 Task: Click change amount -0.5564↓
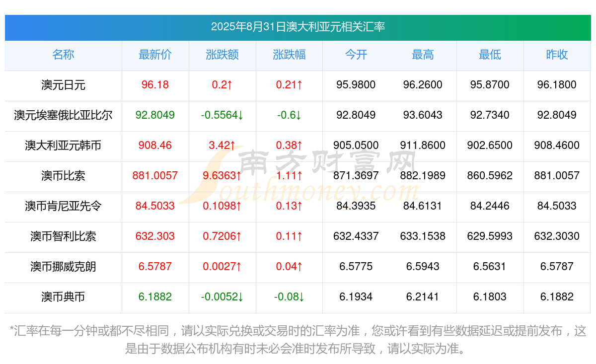222,115
